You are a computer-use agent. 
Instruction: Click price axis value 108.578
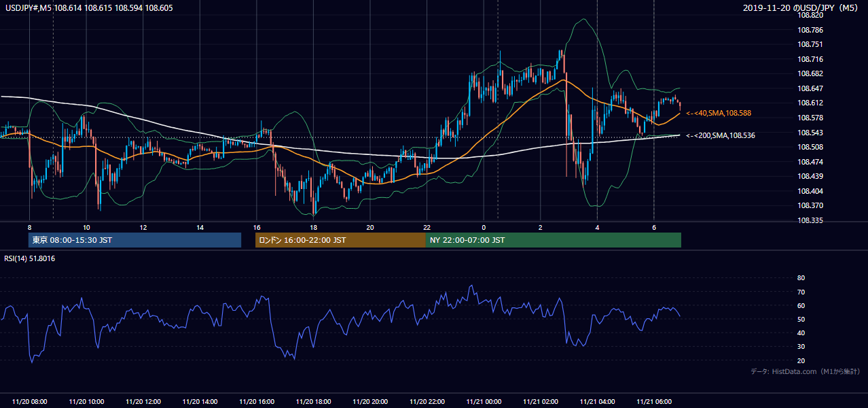click(810, 118)
